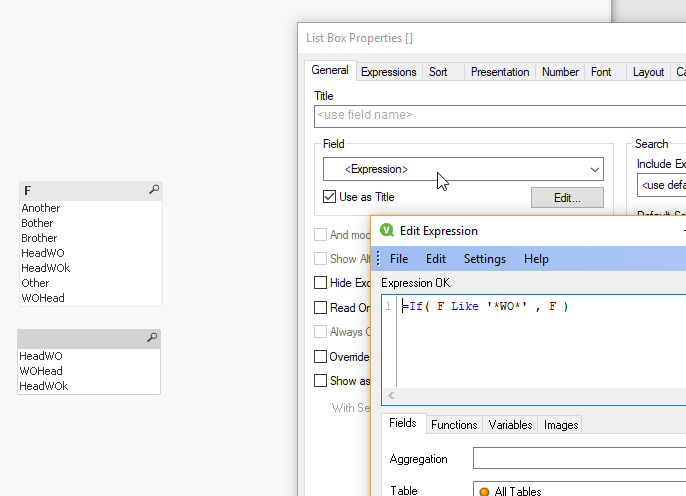This screenshot has width=686, height=496.
Task: Select HeadWOk in the untitled list box
Action: (89, 386)
